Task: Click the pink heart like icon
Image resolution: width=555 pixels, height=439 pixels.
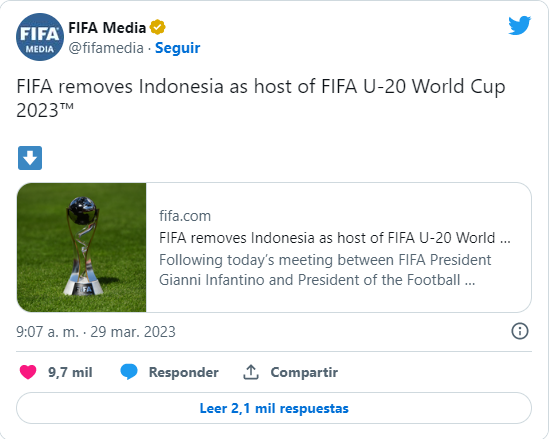Action: point(28,372)
